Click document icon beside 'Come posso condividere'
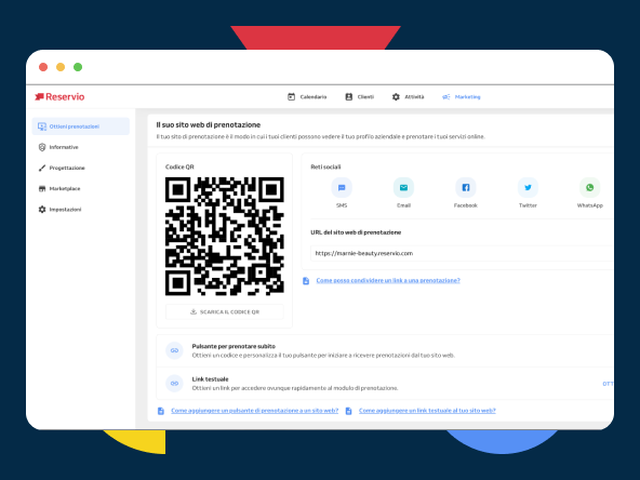Image resolution: width=640 pixels, height=480 pixels. point(306,281)
